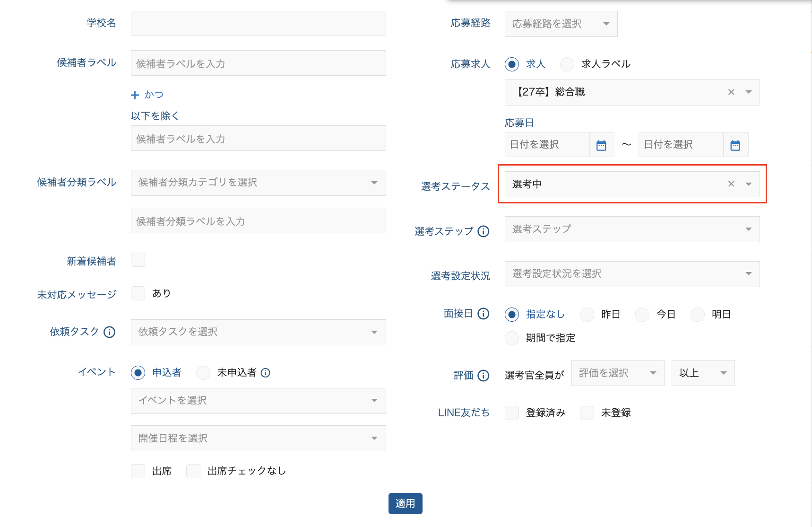Viewport: 812px width, 527px height.
Task: Open the 候補者分類カテゴリ dropdown
Action: (258, 183)
